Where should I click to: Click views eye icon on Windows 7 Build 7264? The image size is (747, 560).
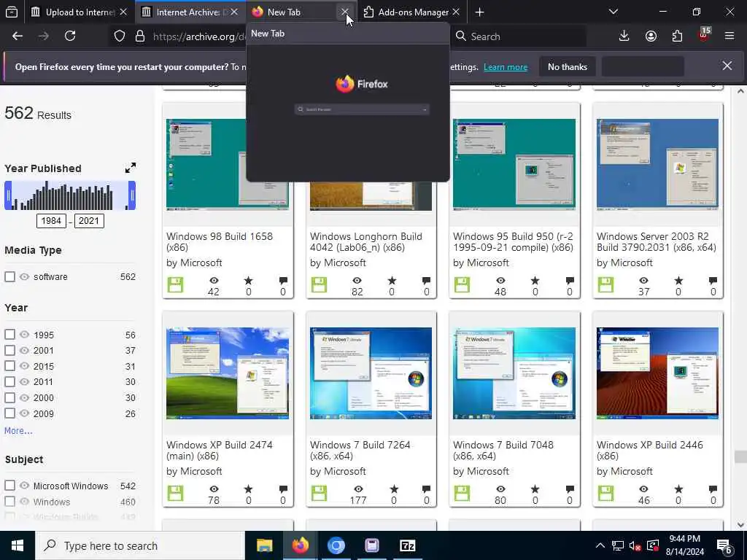tap(357, 489)
